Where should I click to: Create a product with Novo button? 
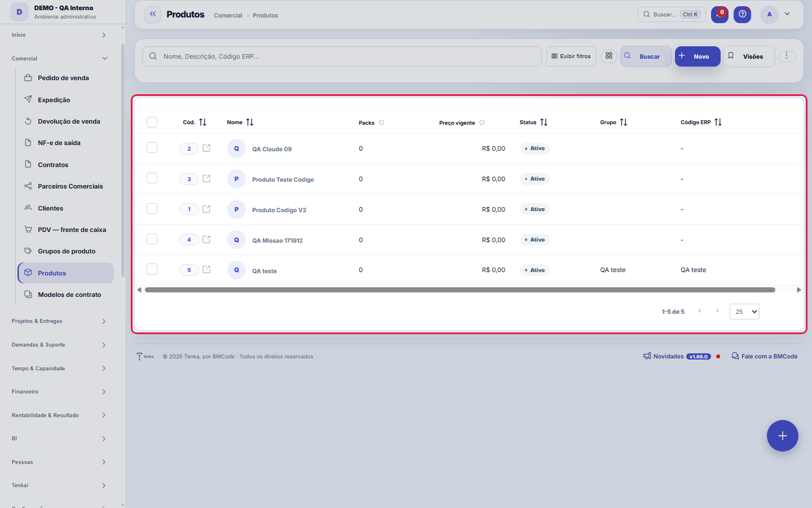tap(698, 56)
